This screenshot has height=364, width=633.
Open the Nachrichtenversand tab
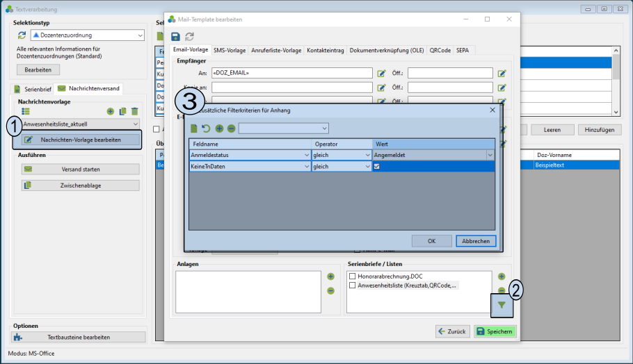[89, 88]
